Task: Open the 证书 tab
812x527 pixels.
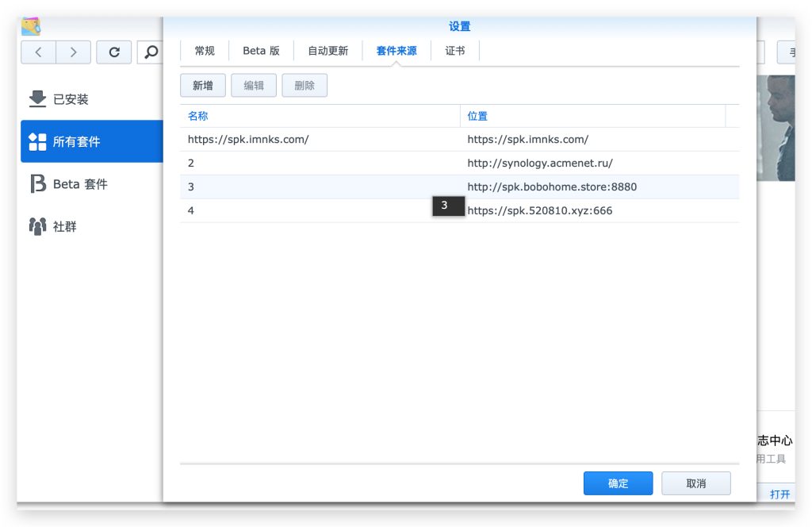Action: pyautogui.click(x=454, y=51)
